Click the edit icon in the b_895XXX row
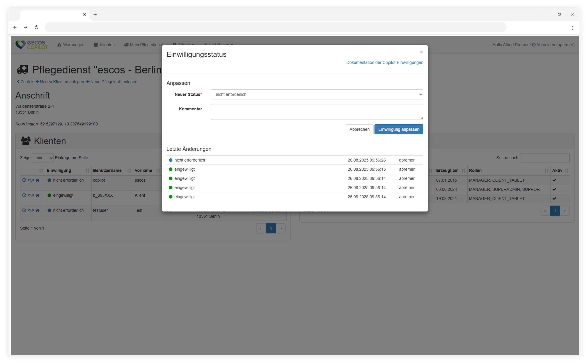Image resolution: width=588 pixels, height=364 pixels. [x=24, y=195]
